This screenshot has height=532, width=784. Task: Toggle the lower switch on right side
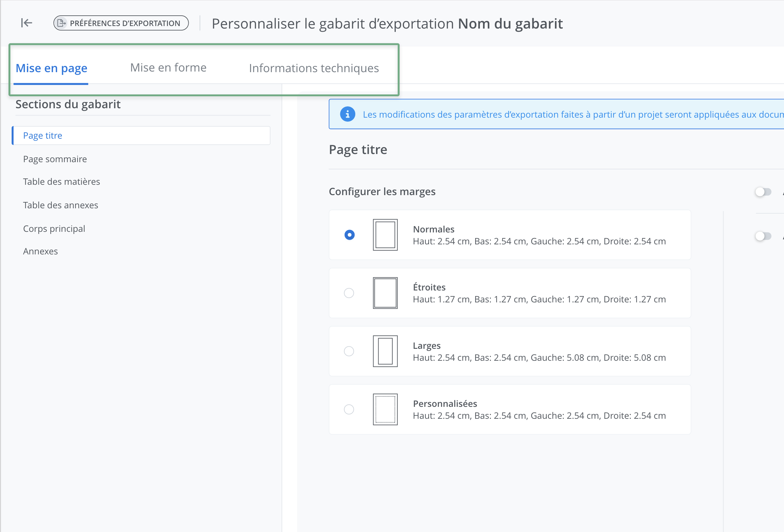pyautogui.click(x=763, y=236)
